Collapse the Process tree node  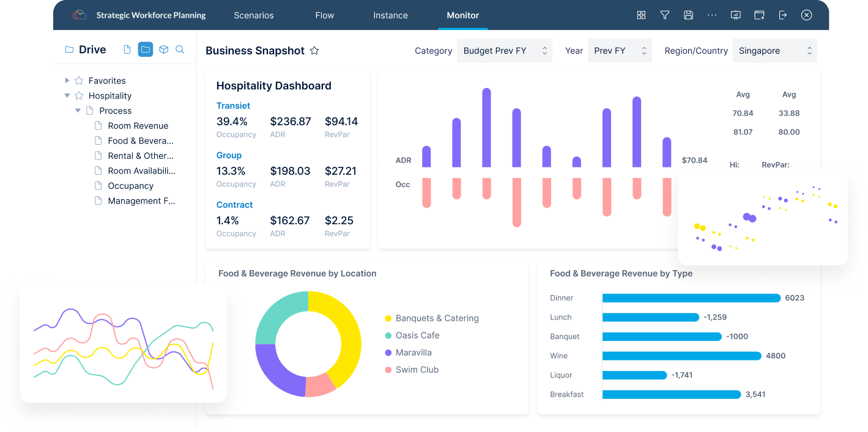point(78,111)
